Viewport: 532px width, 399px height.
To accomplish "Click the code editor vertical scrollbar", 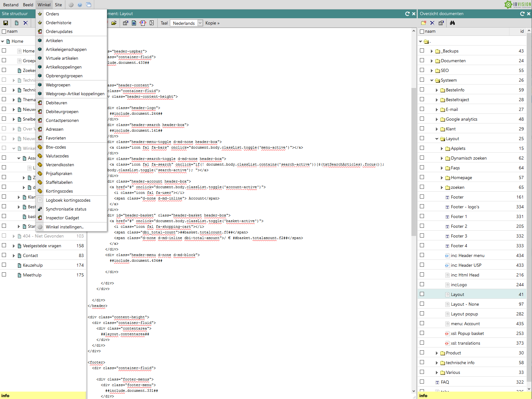I will point(414,162).
